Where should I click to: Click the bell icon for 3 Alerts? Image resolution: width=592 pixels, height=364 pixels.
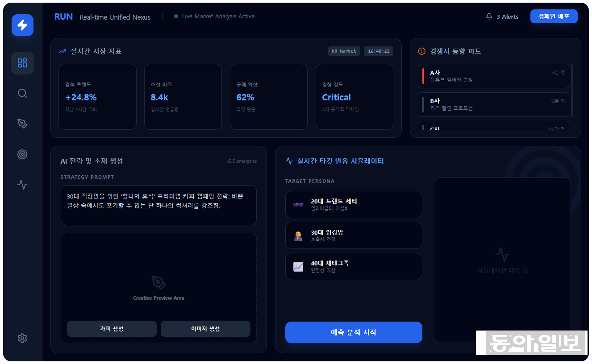click(x=489, y=17)
